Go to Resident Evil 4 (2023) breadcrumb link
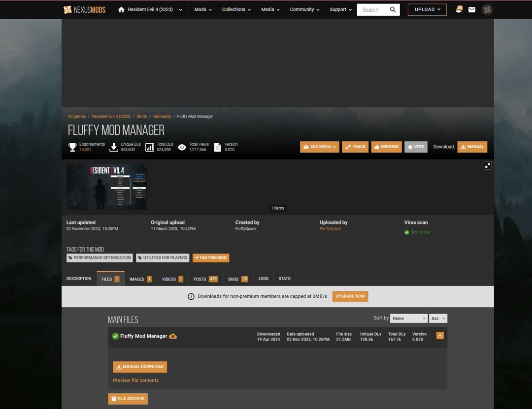Viewport: 532px width, 409px height. click(x=111, y=116)
